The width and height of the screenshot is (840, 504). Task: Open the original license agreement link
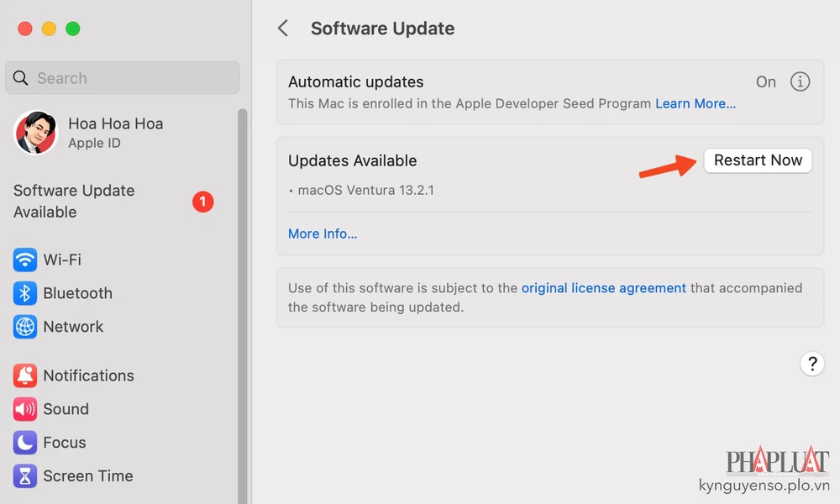[603, 287]
